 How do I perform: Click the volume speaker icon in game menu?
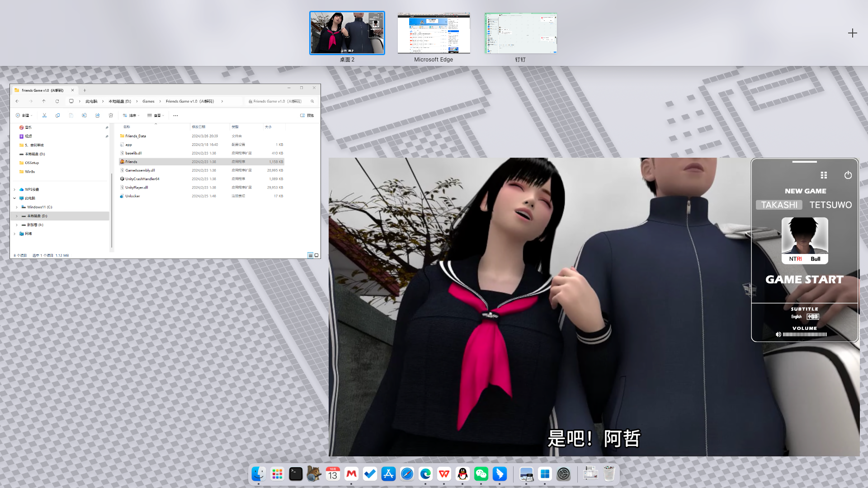point(778,334)
